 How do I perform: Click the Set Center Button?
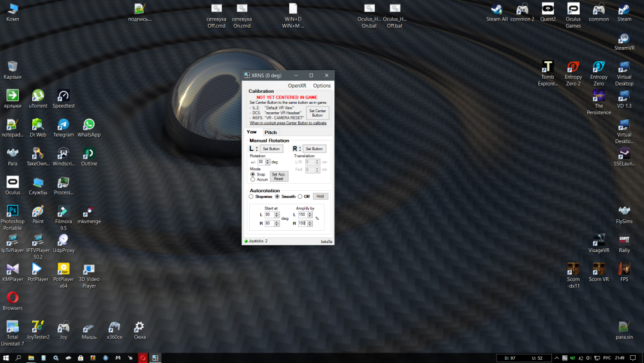point(317,113)
